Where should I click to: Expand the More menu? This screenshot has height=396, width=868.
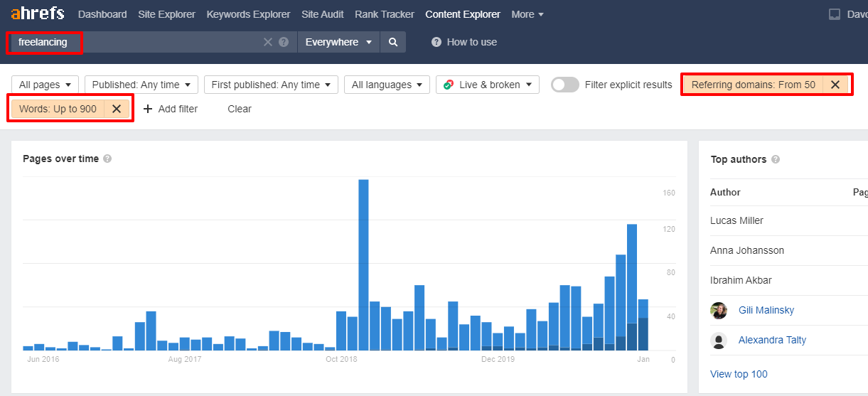(x=527, y=14)
